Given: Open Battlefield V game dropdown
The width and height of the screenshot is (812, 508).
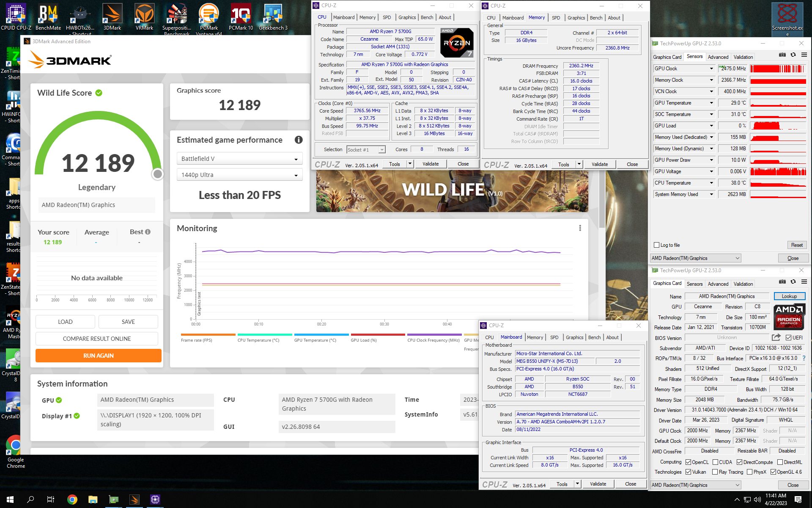Looking at the screenshot, I should [239, 159].
